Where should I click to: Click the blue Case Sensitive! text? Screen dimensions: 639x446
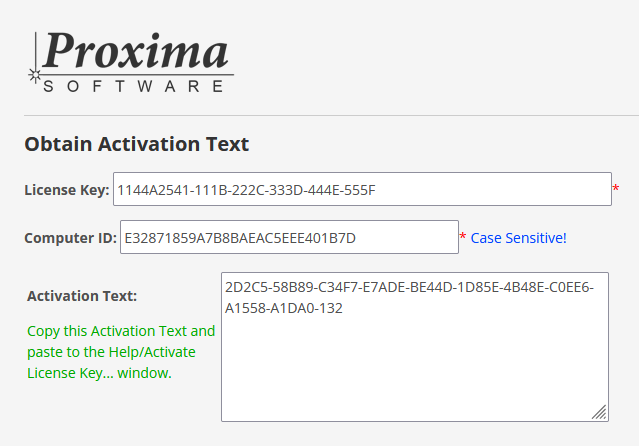click(518, 238)
